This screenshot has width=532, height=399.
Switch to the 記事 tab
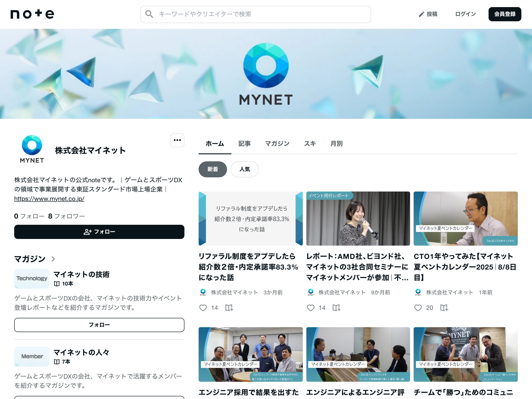[244, 144]
